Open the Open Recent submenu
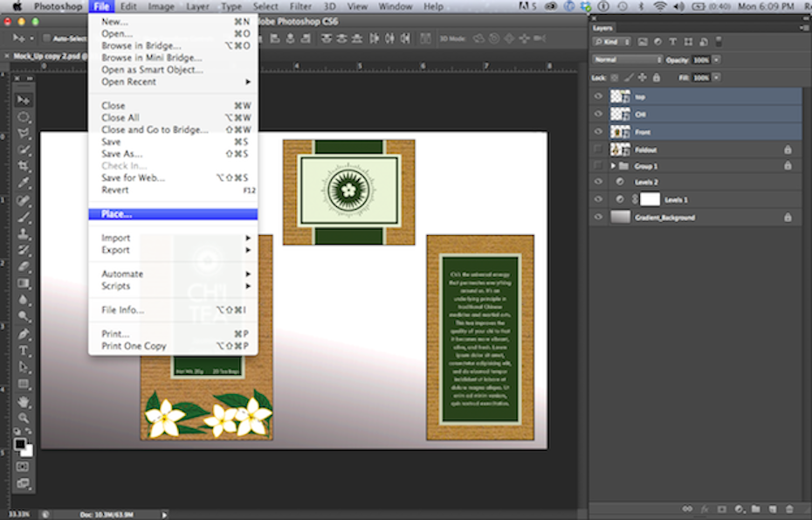Viewport: 812px width, 520px height. click(x=128, y=82)
